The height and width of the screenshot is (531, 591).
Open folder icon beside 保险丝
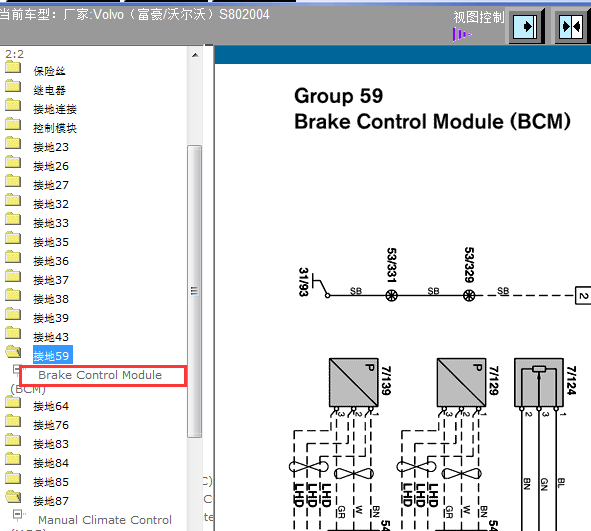click(13, 68)
